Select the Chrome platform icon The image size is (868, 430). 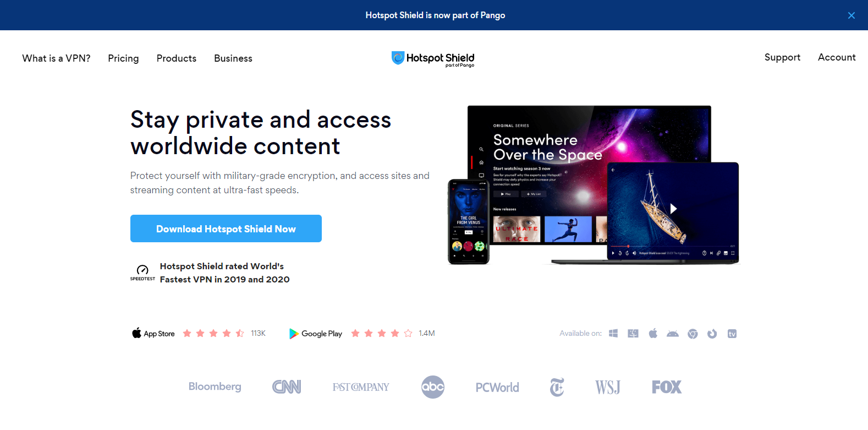693,334
